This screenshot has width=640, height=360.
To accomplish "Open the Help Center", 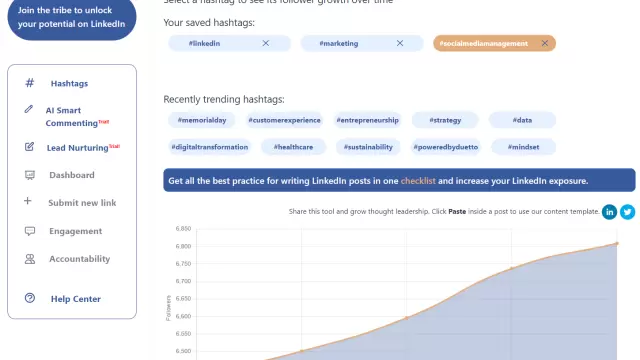I will tap(76, 299).
